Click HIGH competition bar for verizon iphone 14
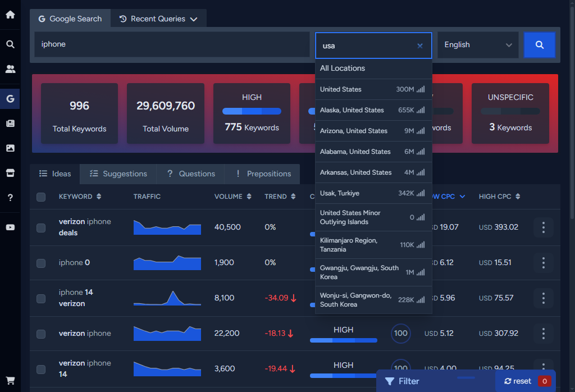 (344, 376)
